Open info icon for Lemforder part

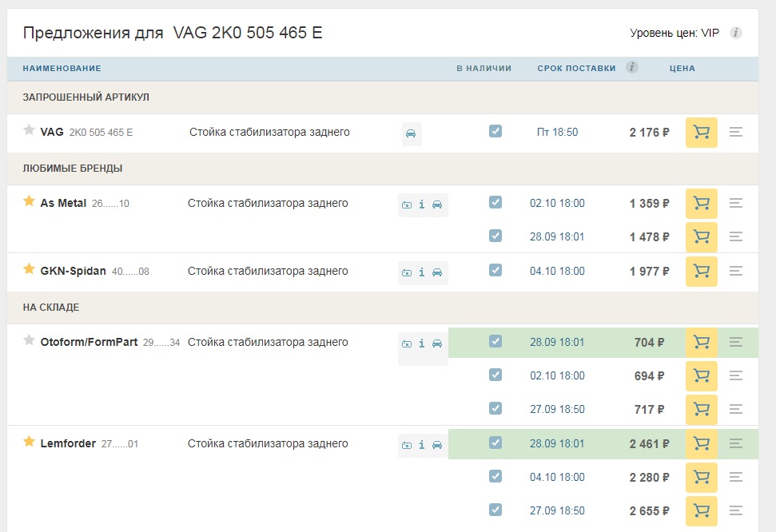coord(422,445)
